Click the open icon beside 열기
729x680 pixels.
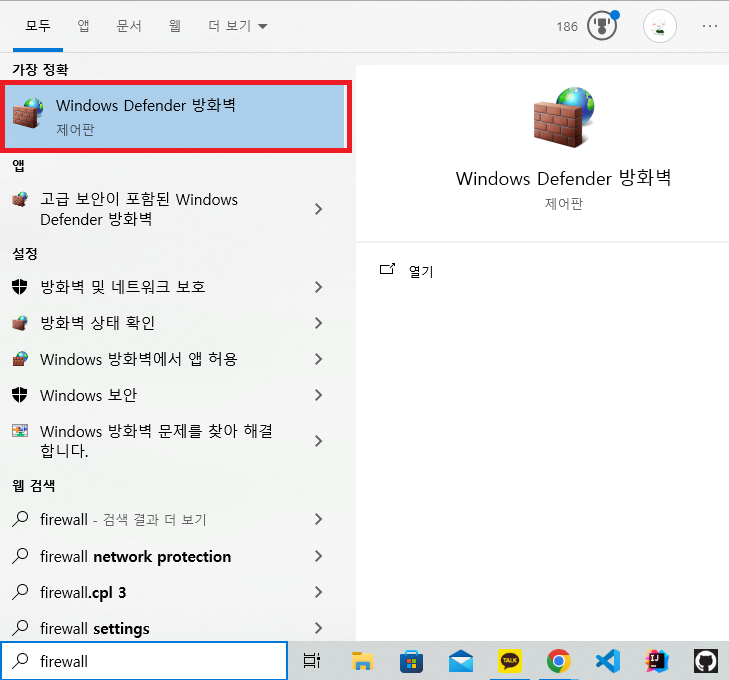pyautogui.click(x=387, y=269)
